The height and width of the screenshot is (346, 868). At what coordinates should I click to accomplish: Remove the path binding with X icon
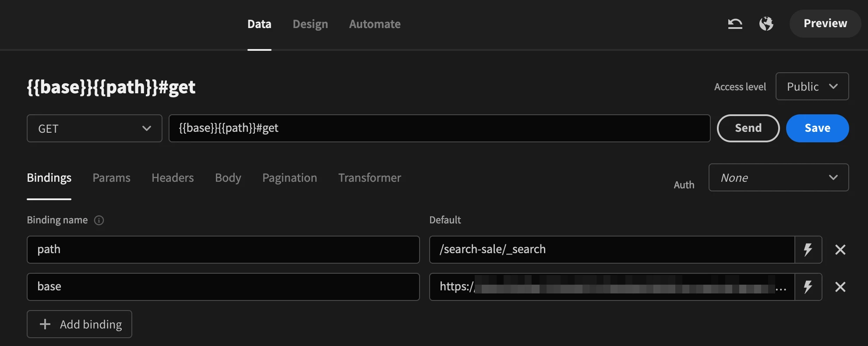(x=840, y=250)
